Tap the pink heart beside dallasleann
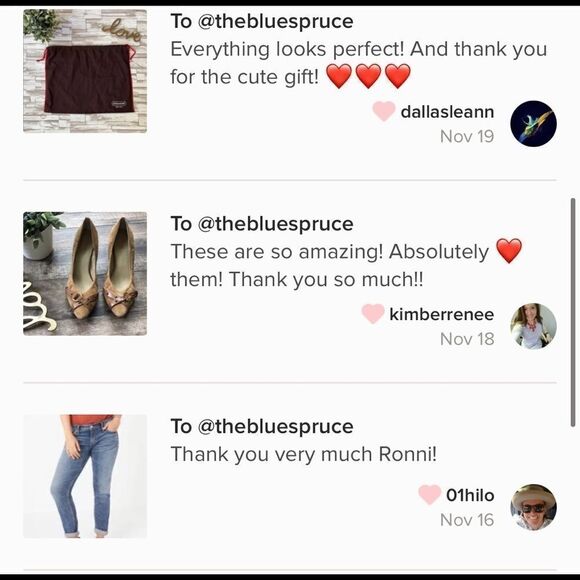The image size is (580, 580). point(383,111)
